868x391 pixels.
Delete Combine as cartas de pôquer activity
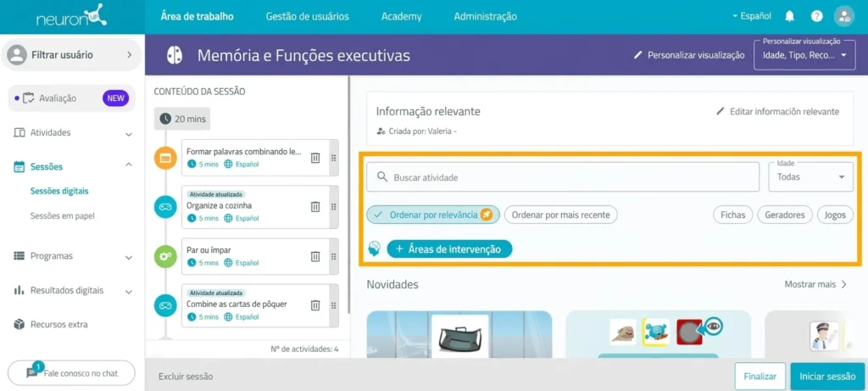(x=315, y=305)
